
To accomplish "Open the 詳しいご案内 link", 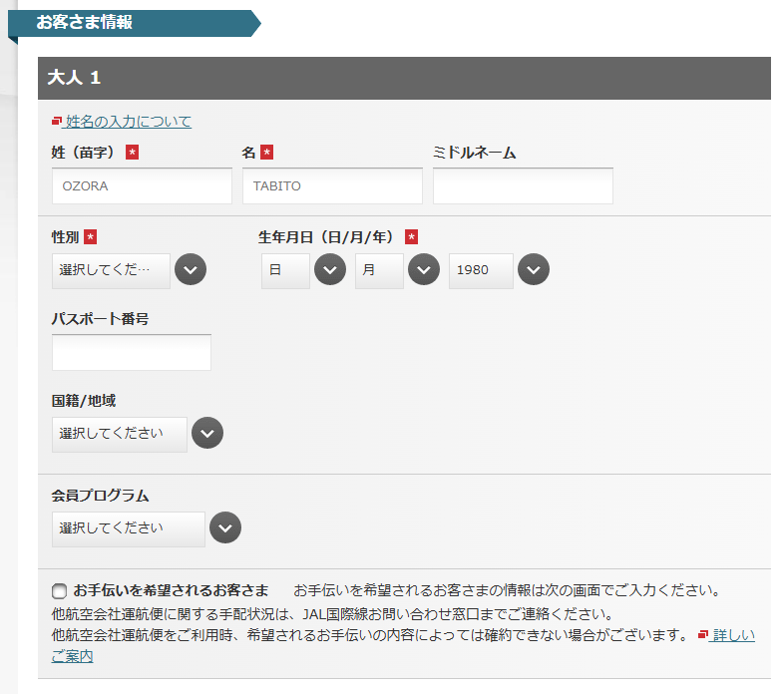I will (733, 635).
